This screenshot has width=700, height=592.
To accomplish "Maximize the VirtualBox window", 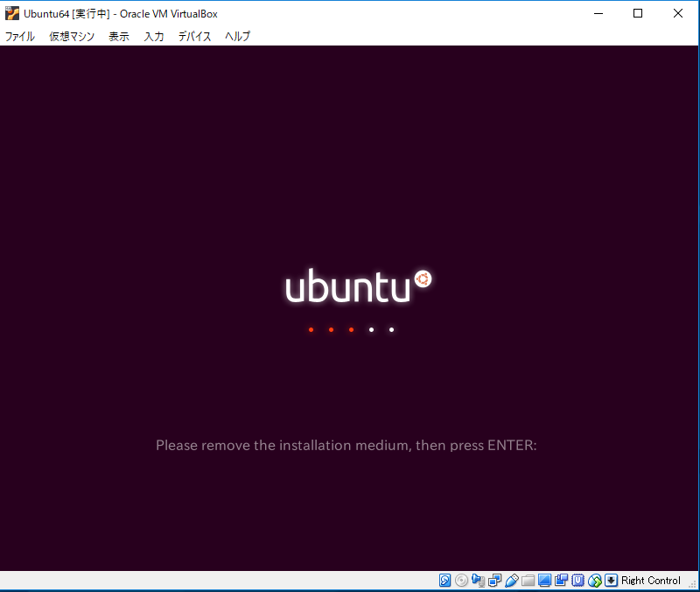I will click(638, 13).
